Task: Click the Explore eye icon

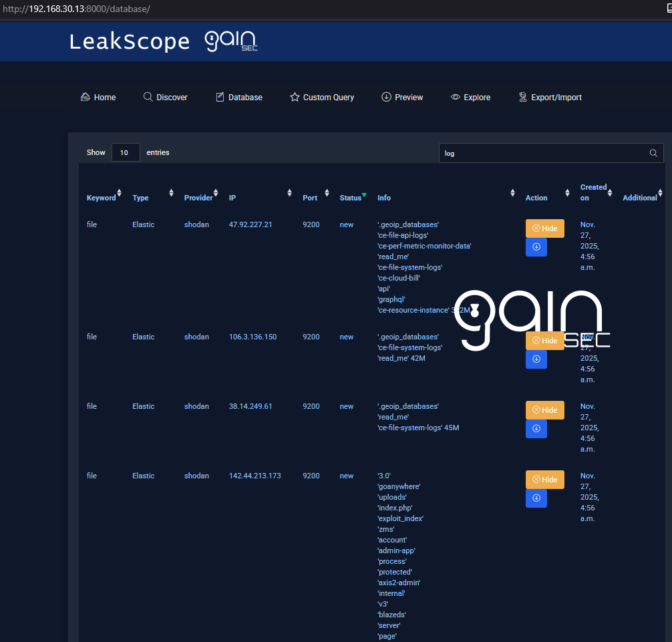Action: click(455, 97)
